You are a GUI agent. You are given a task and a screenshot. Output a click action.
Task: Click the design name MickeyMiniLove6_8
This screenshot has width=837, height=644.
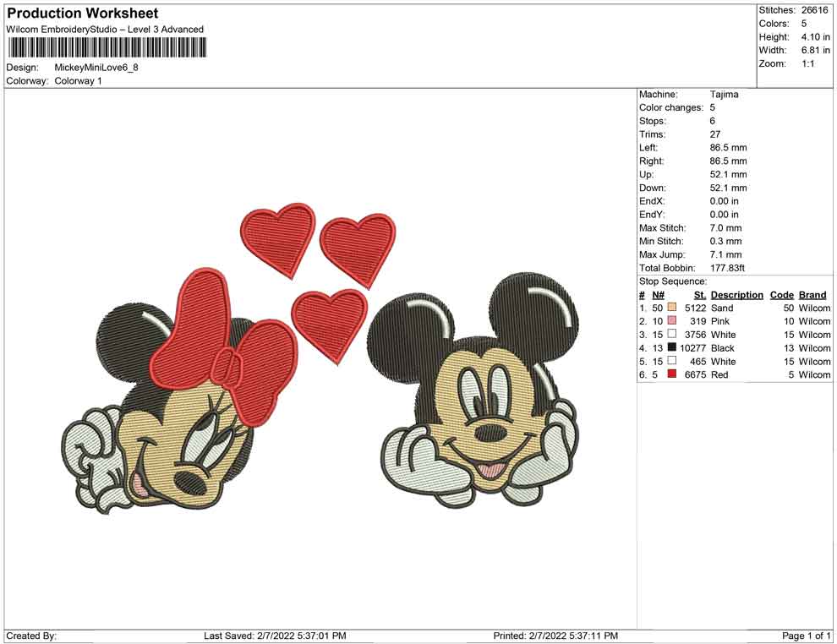[x=96, y=68]
